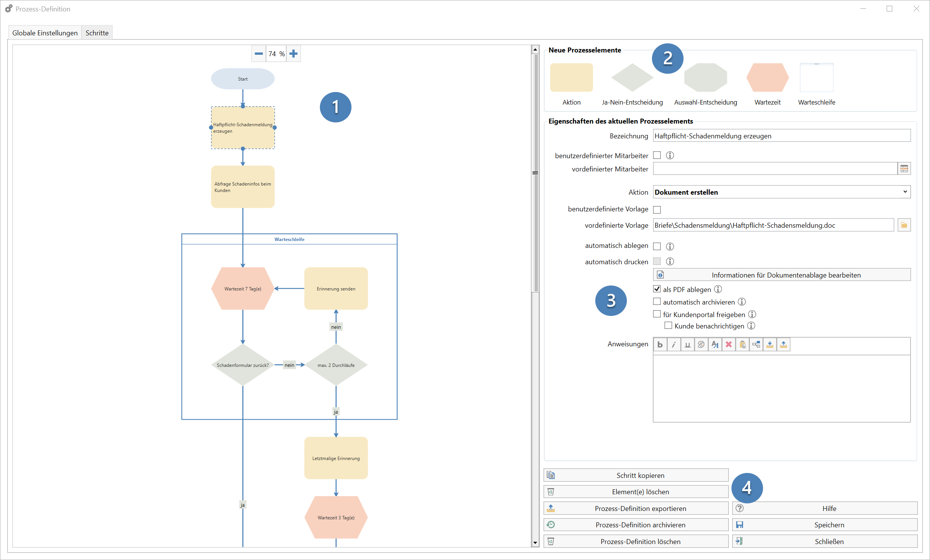Select the Wartezeit hexagon element
This screenshot has width=930, height=560.
[x=768, y=78]
